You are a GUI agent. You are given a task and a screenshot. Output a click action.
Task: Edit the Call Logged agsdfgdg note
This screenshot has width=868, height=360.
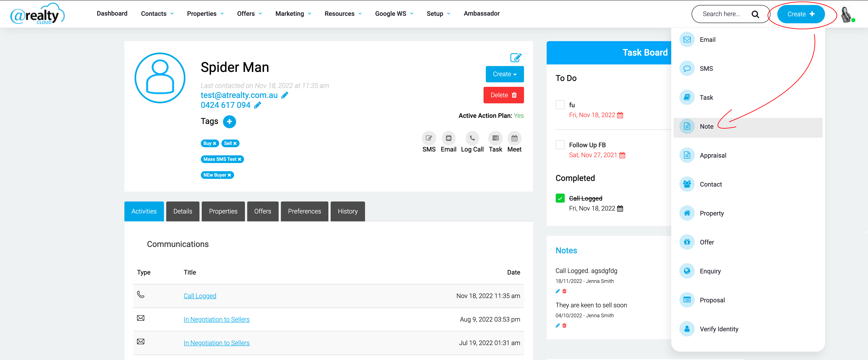[558, 291]
